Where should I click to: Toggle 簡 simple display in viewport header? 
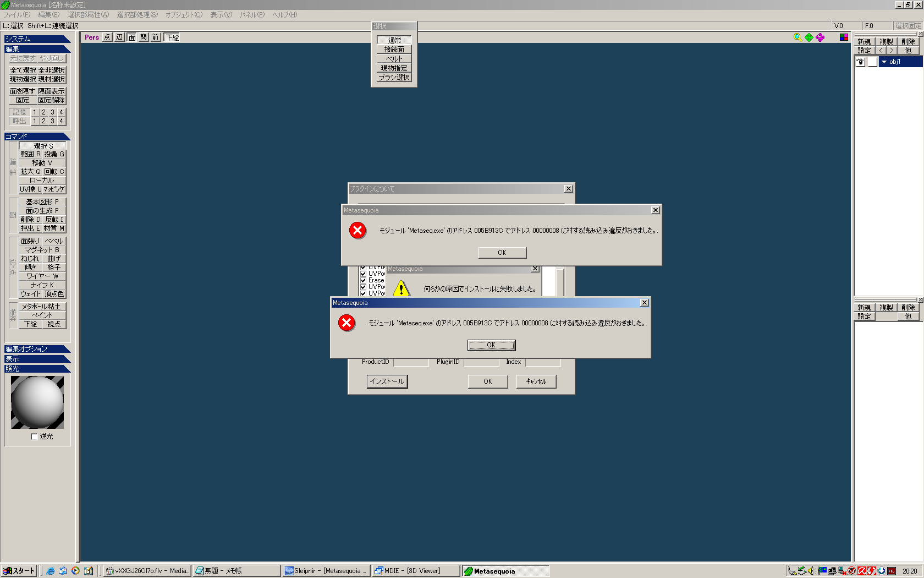[x=144, y=37]
